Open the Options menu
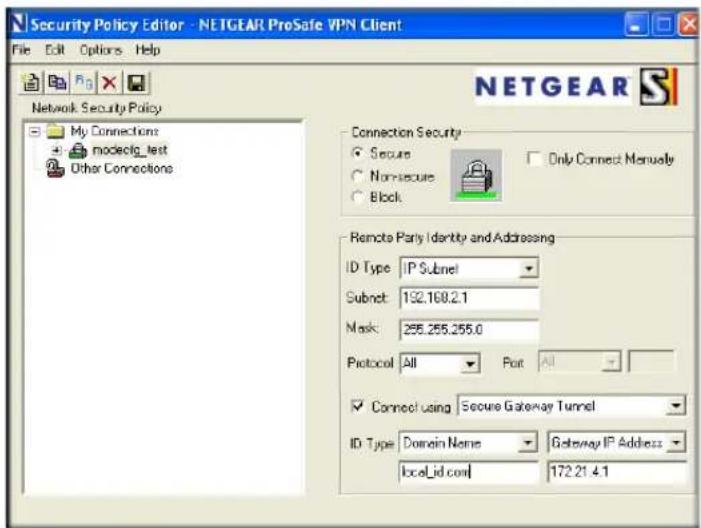Viewport: 701px width, 528px height. click(101, 50)
